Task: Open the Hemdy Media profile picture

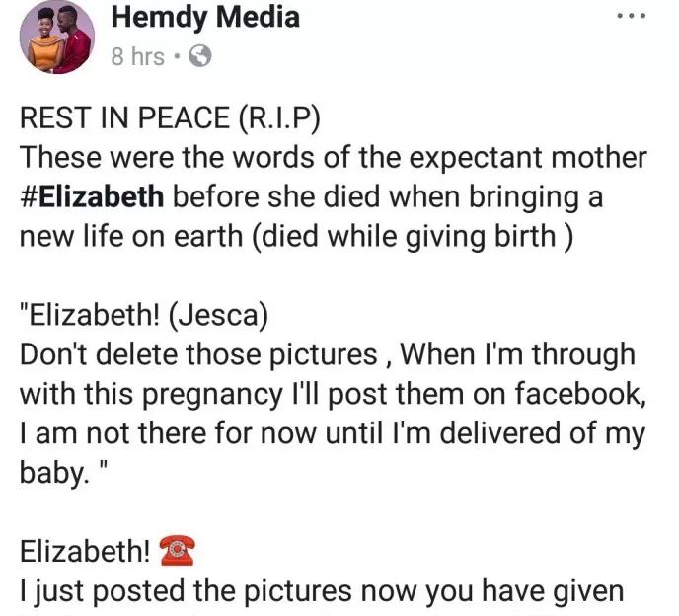Action: pyautogui.click(x=56, y=38)
